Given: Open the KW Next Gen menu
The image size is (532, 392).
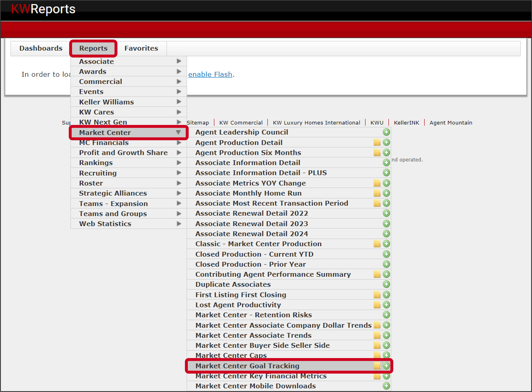Looking at the screenshot, I should pos(128,122).
